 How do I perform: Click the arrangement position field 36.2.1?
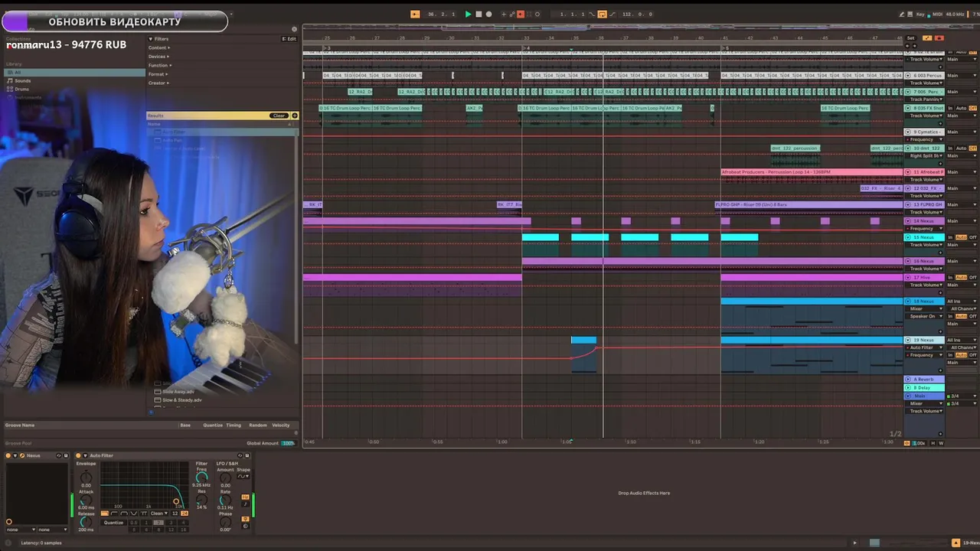pos(441,14)
